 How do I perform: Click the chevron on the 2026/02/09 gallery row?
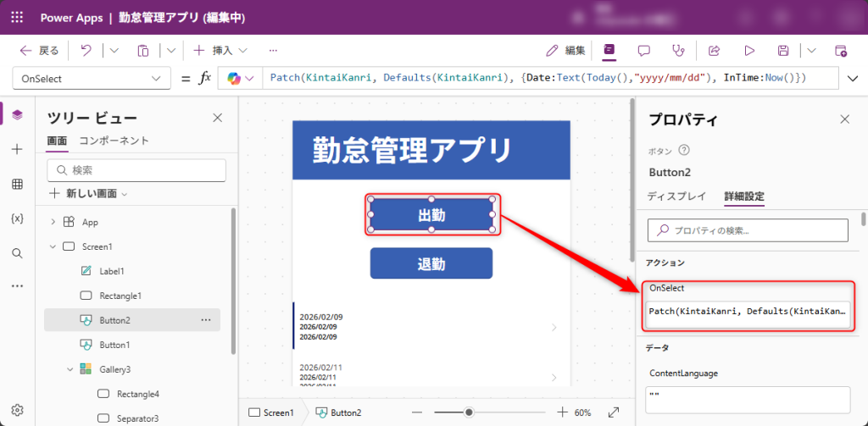click(x=554, y=328)
